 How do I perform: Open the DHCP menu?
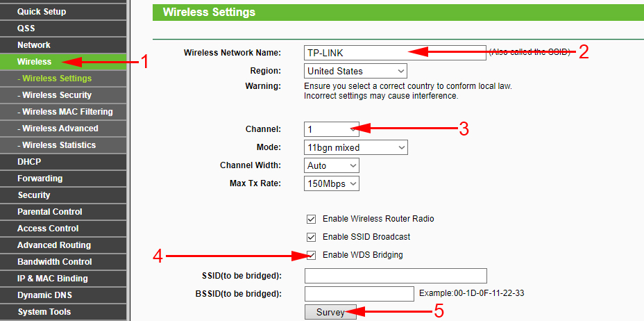coord(29,162)
